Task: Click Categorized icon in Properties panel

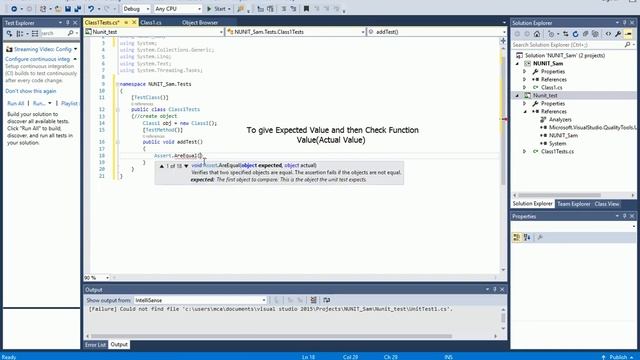Action: tap(517, 237)
